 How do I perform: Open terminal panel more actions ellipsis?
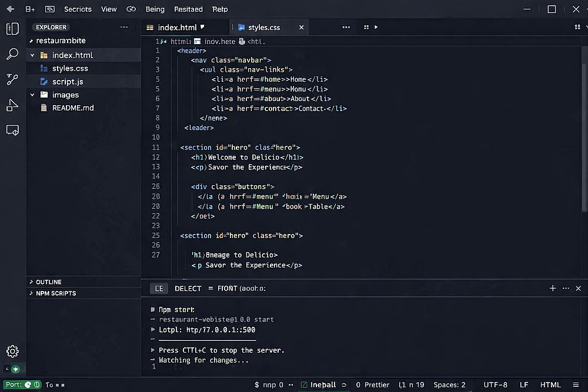566,288
